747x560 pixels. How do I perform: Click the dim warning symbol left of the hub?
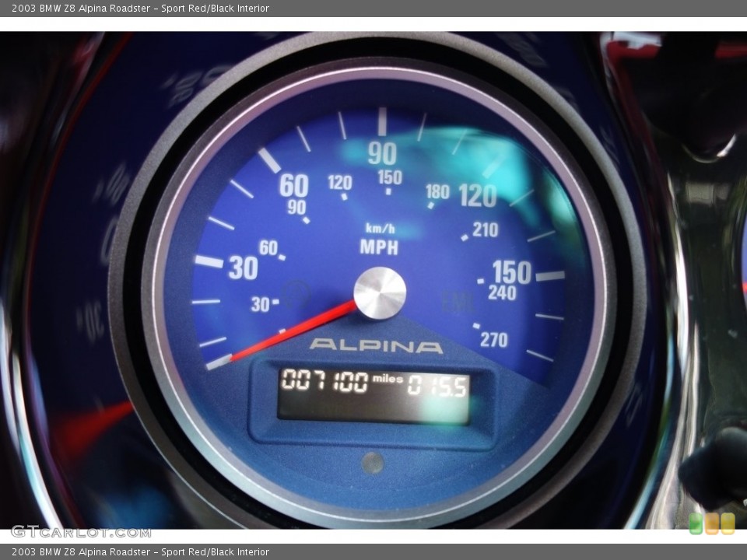tap(296, 294)
